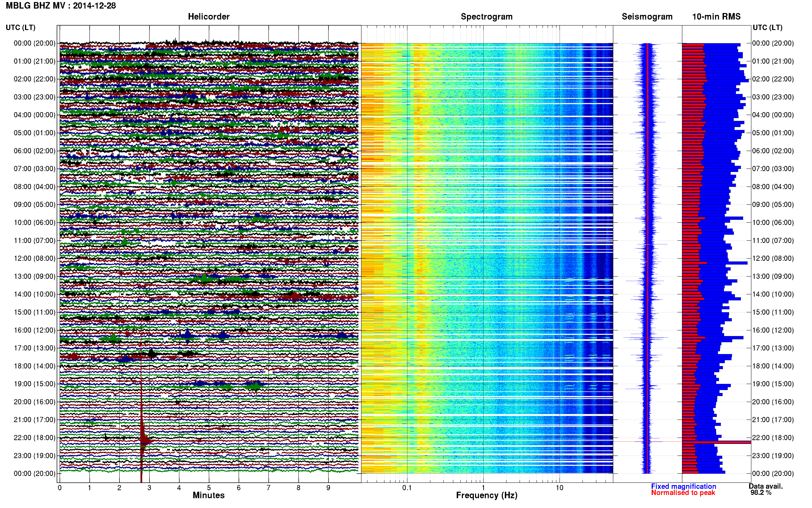Screen dimensions: 812x508
Task: Select the left time label '16:00 (12:00)'
Action: click(35, 330)
